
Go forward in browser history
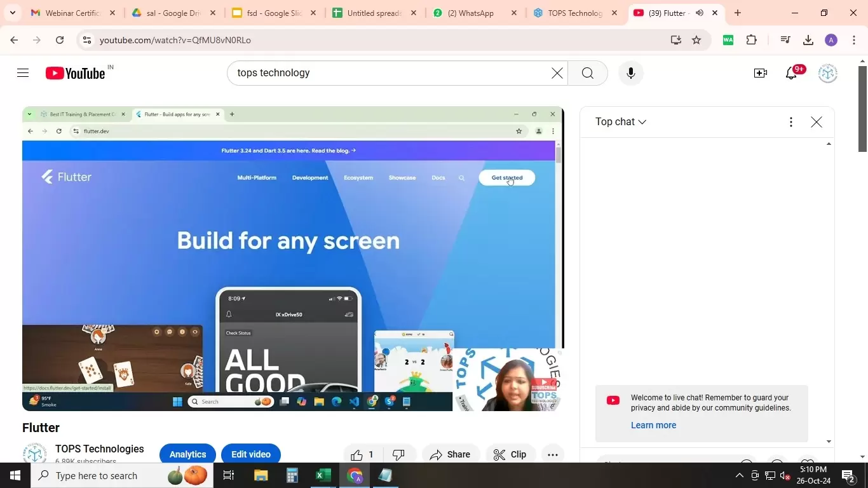(x=37, y=40)
